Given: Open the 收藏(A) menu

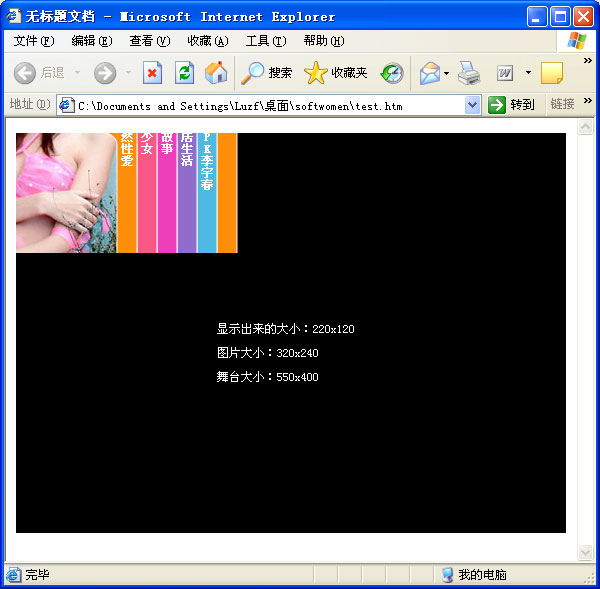Looking at the screenshot, I should (208, 41).
